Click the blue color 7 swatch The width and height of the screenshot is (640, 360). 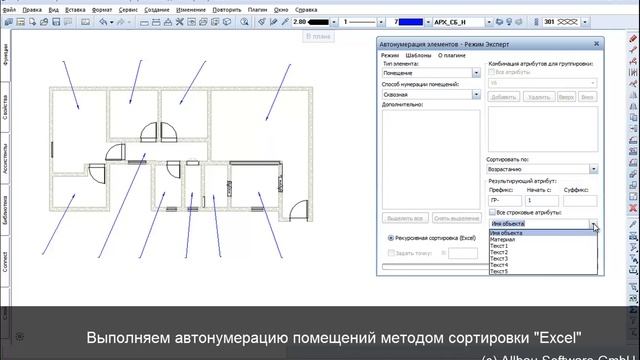[411, 22]
